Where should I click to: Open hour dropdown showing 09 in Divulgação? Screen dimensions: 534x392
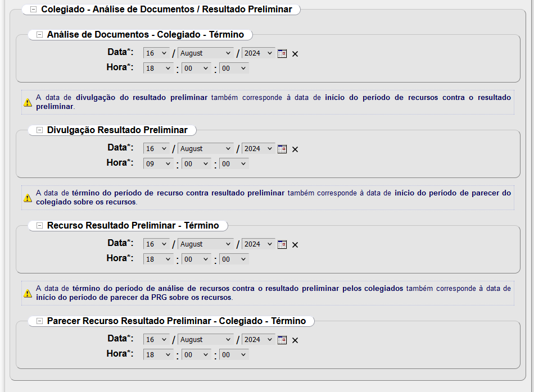159,164
